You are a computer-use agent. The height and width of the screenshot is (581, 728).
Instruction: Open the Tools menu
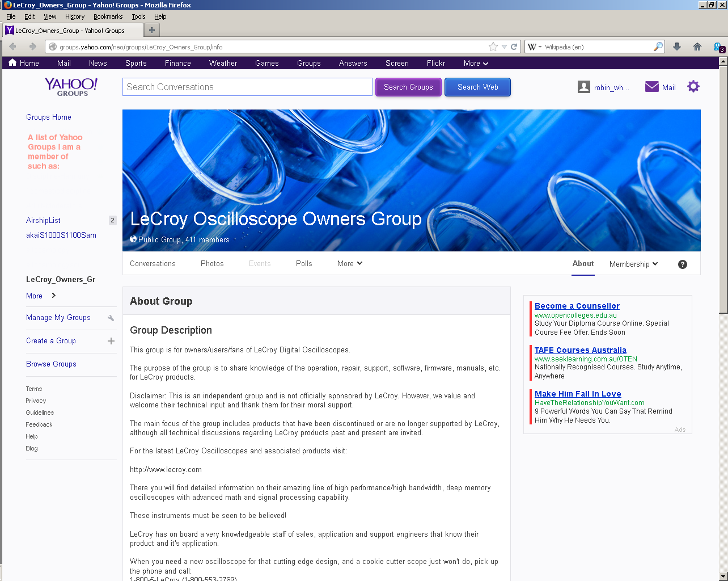point(138,16)
